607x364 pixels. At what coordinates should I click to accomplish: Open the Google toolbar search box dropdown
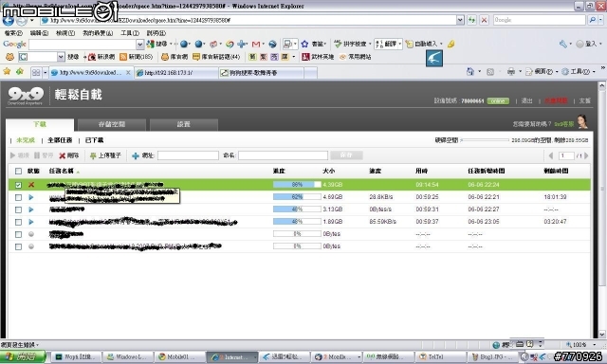click(140, 45)
